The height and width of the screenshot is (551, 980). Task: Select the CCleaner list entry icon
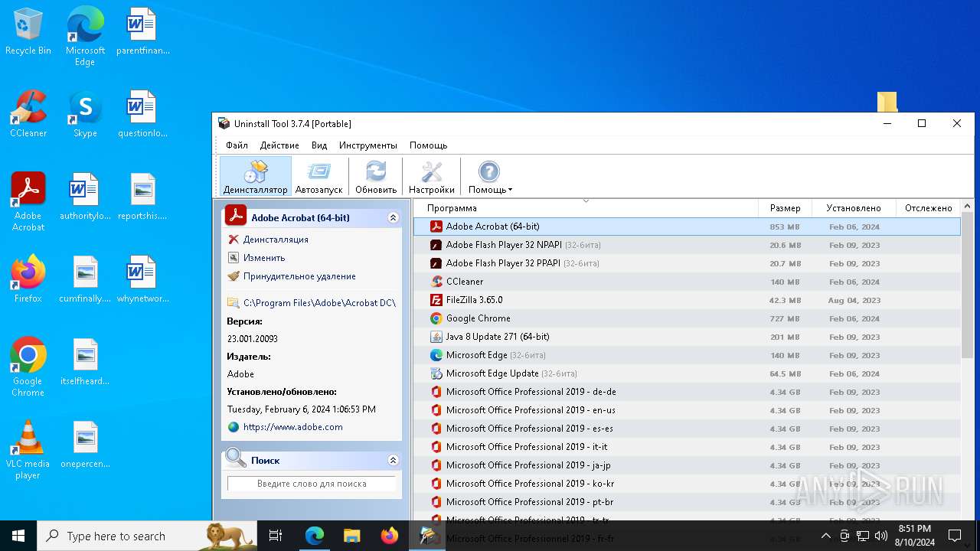[436, 282]
